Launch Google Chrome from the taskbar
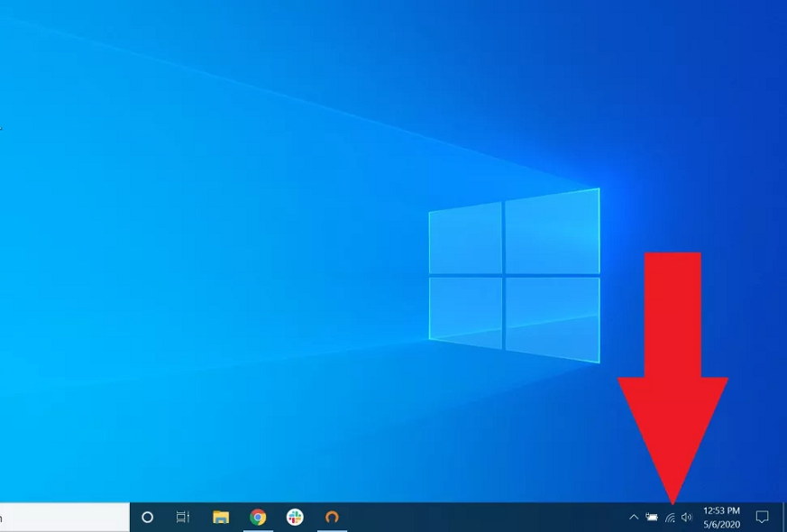This screenshot has height=532, width=787. (258, 517)
